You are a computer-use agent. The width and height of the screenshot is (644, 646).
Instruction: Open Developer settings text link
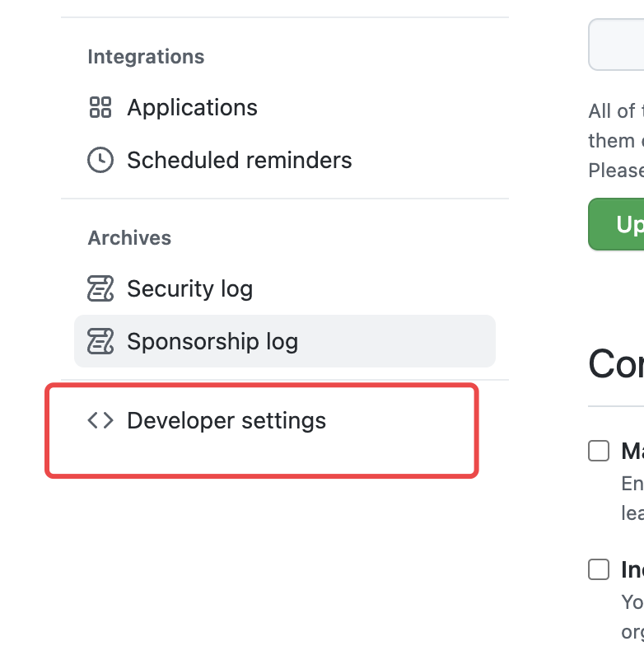coord(226,421)
